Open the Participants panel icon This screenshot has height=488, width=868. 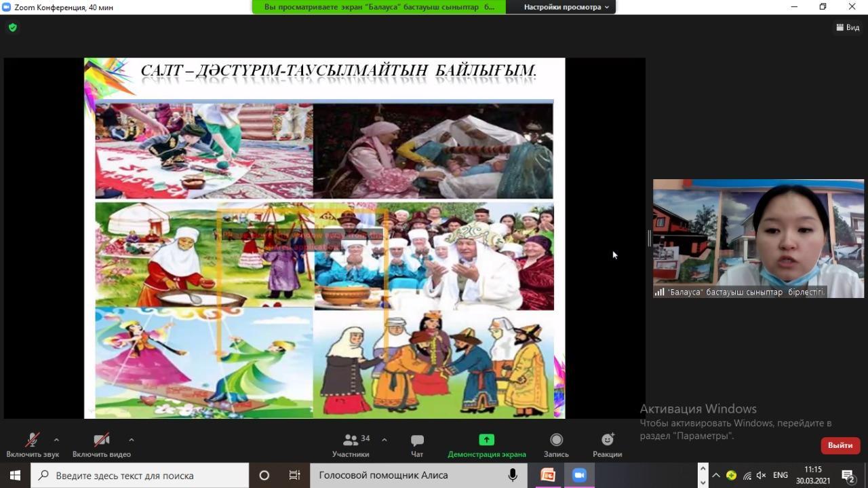coord(351,440)
